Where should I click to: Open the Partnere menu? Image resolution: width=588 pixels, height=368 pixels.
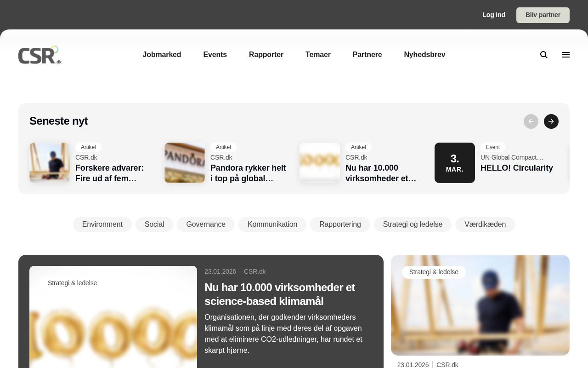(x=367, y=55)
